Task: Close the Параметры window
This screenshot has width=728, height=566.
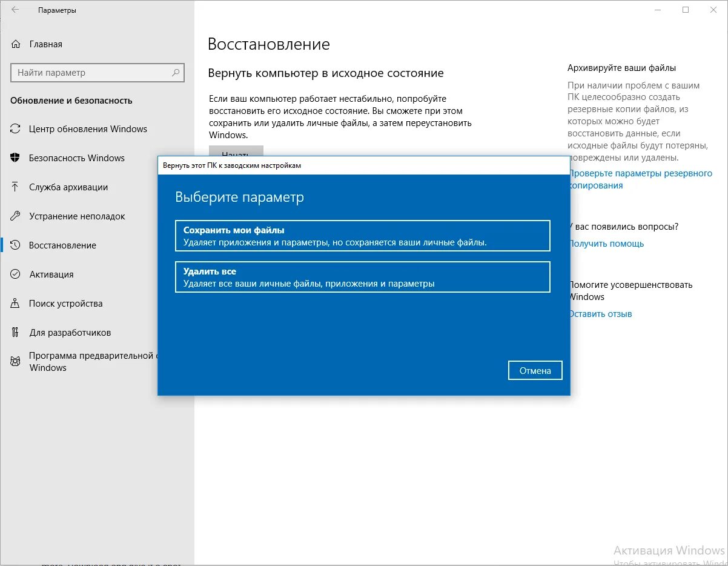Action: (713, 10)
